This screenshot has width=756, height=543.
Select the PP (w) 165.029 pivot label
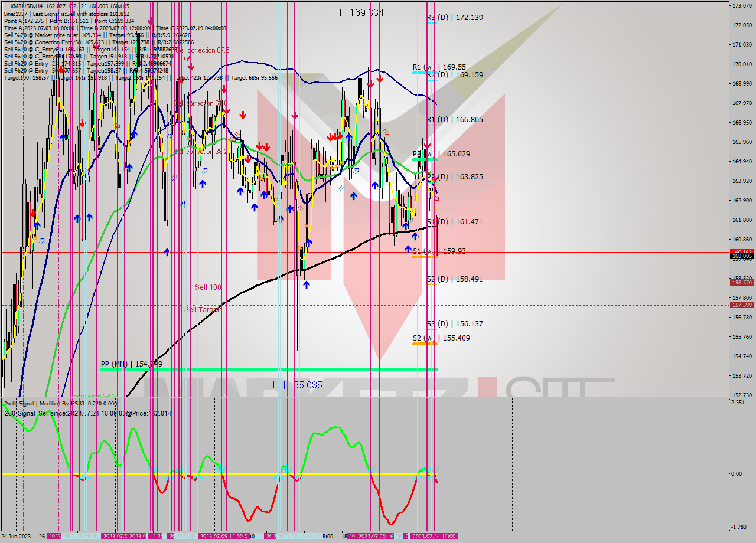[x=441, y=153]
